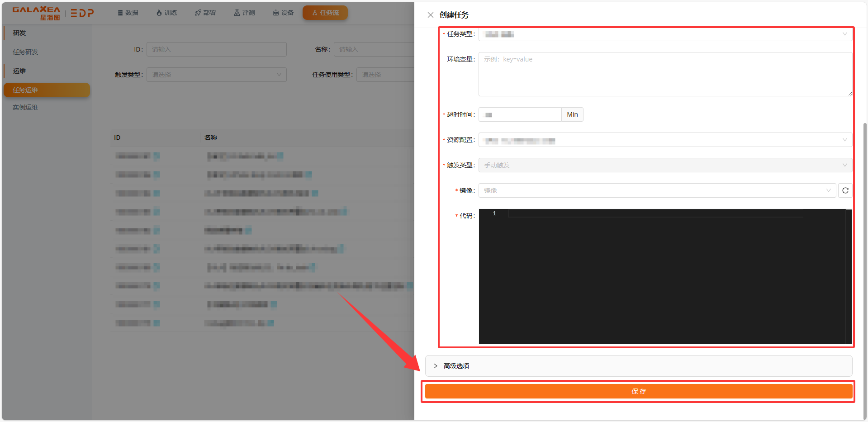
Task: Open the 数据 navigation menu
Action: point(128,13)
